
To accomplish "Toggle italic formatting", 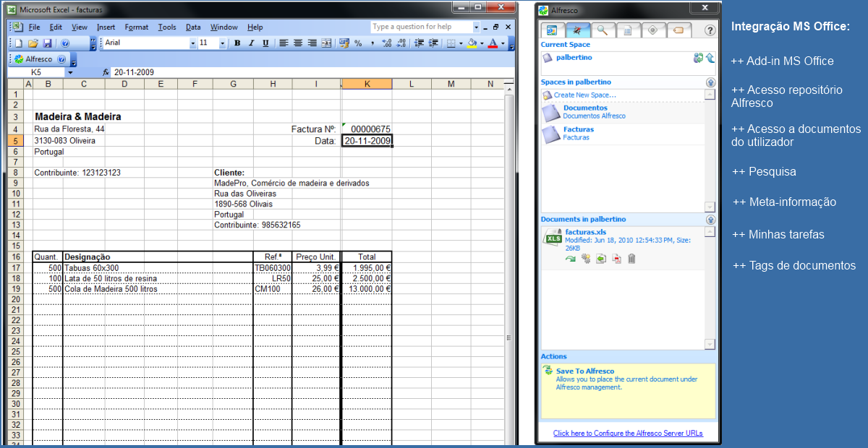I will point(252,43).
